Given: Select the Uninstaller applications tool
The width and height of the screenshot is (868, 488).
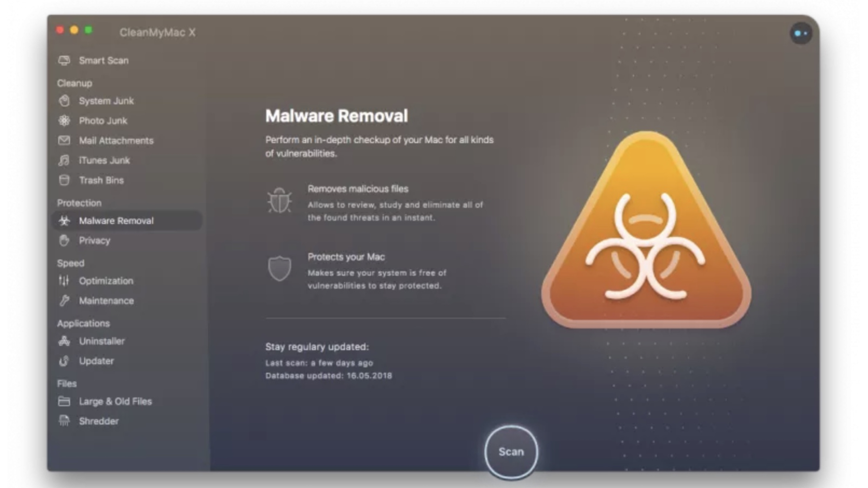Looking at the screenshot, I should 101,341.
